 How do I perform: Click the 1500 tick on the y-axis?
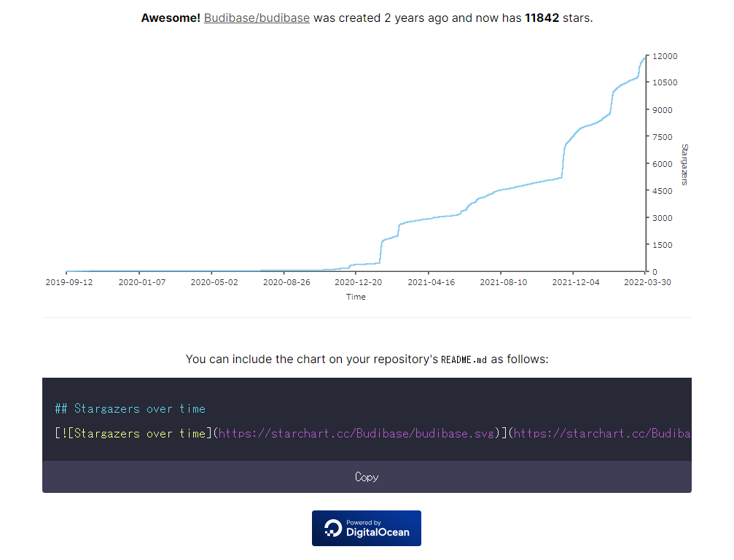(663, 245)
